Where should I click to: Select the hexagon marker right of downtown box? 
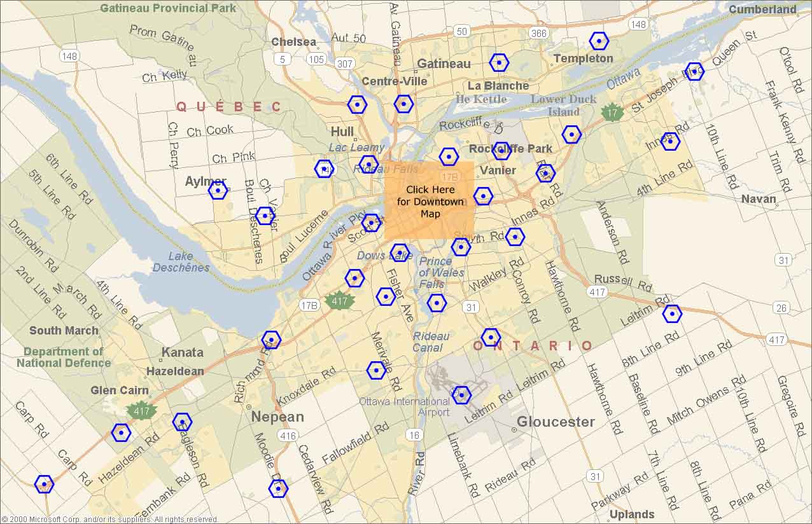tap(483, 196)
